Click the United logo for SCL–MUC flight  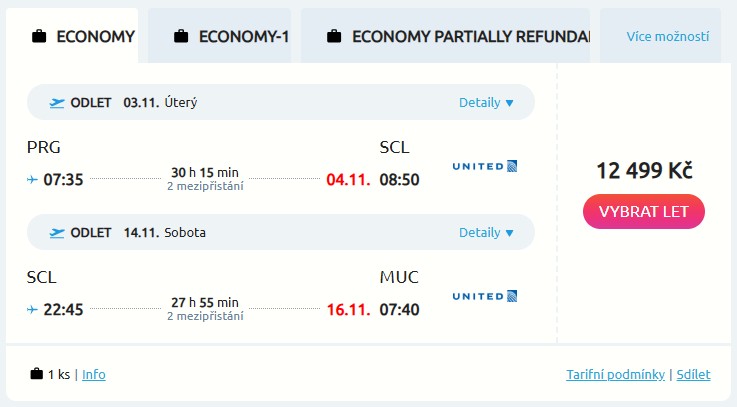coord(484,295)
